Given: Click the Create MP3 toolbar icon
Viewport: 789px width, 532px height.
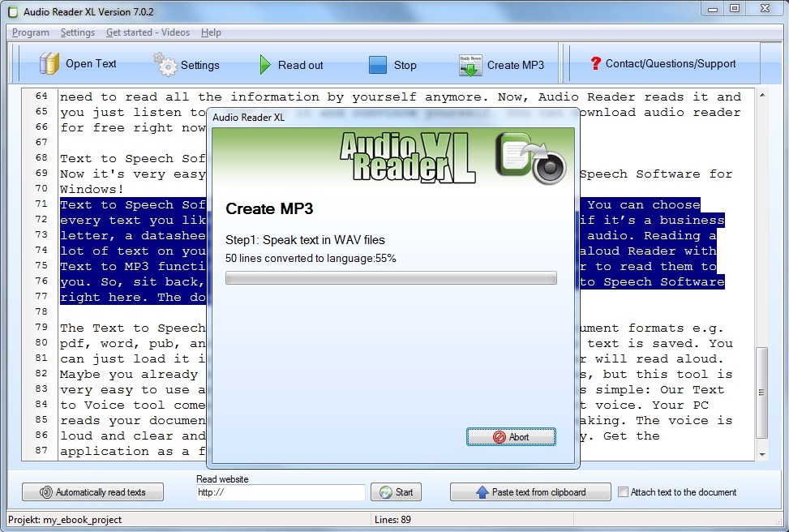Looking at the screenshot, I should pos(470,65).
